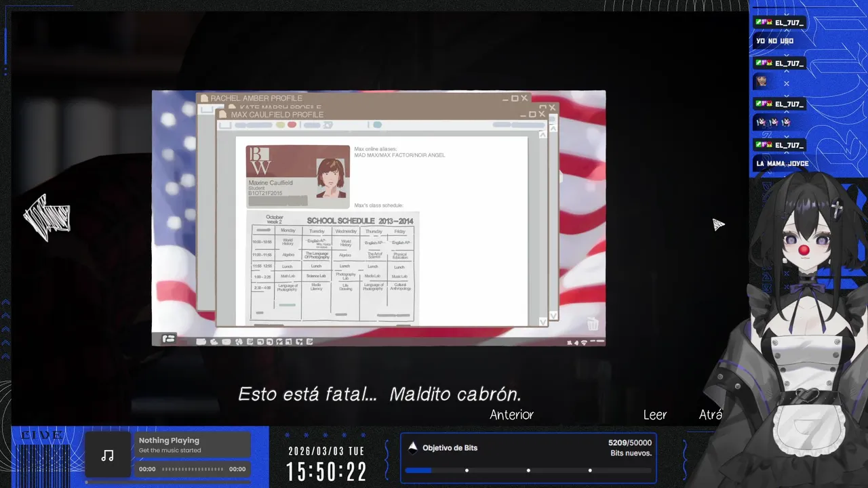Click the ID number B1OT21F2015
This screenshot has width=868, height=488.
point(265,193)
